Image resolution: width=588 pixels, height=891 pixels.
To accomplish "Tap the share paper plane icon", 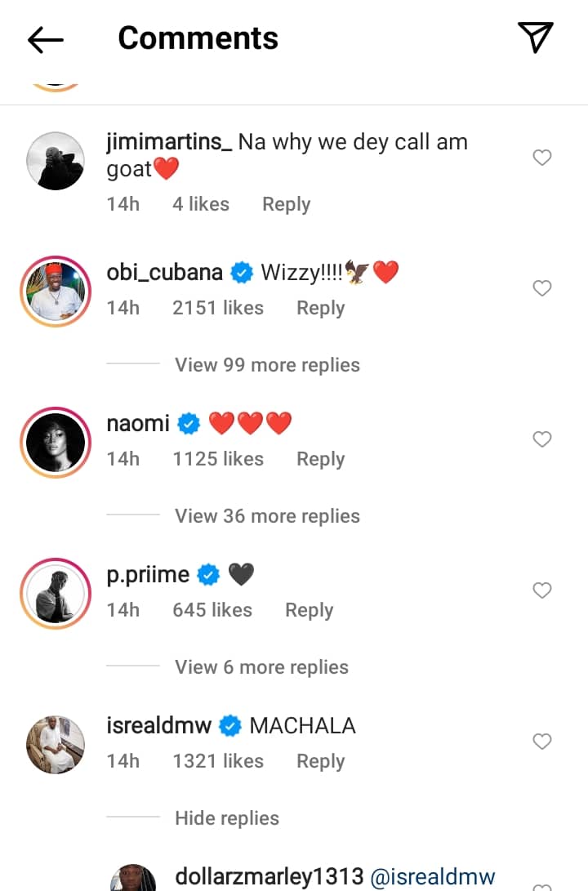I will click(536, 38).
